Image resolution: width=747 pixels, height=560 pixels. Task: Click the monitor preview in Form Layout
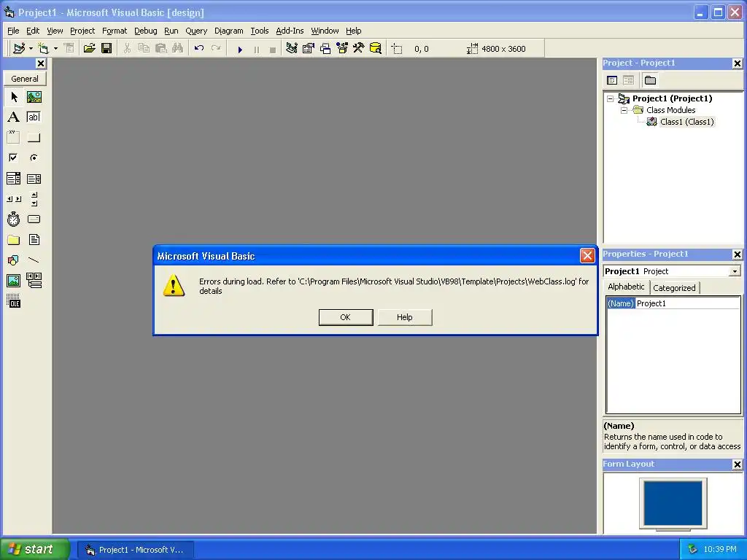[673, 504]
